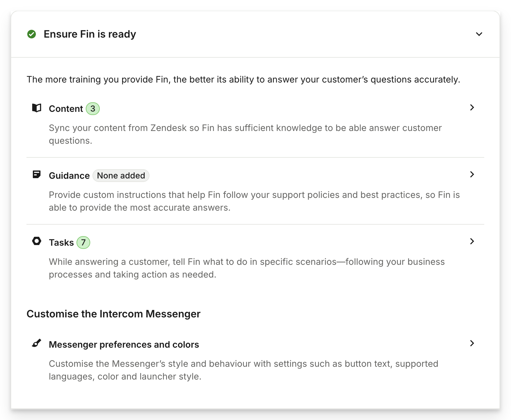Open the Tasks section title
Screen dimensions: 511x420
[61, 243]
